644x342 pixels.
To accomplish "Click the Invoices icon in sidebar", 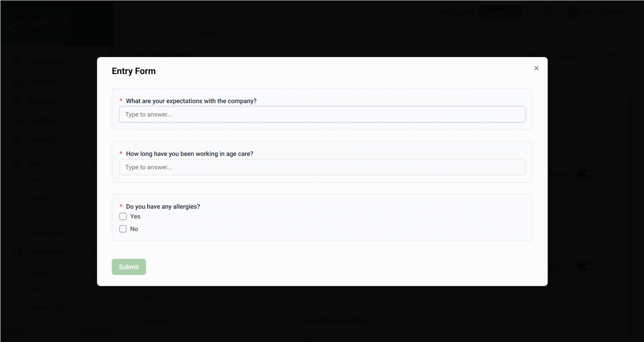I will coord(17,141).
